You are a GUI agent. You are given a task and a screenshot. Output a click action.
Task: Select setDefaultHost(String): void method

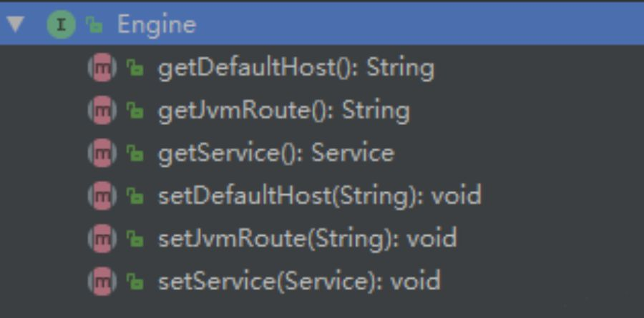click(x=320, y=196)
